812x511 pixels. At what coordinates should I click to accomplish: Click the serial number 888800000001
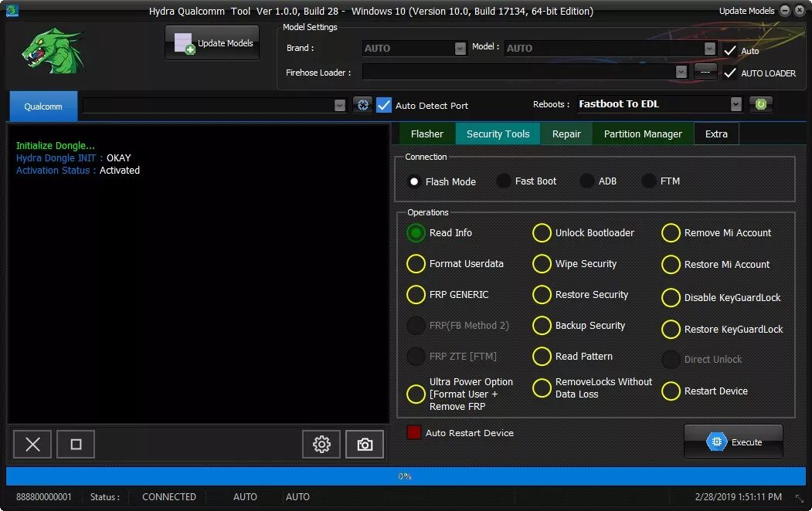click(44, 497)
